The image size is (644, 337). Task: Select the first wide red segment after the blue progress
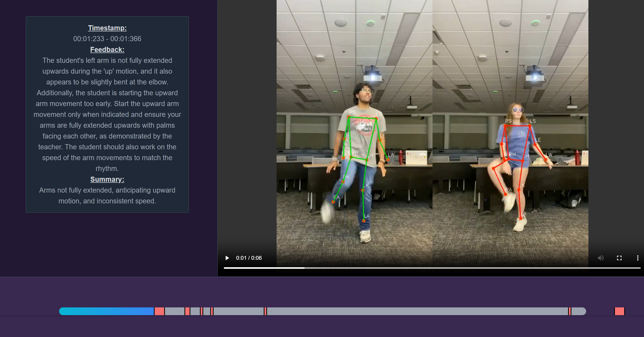160,311
